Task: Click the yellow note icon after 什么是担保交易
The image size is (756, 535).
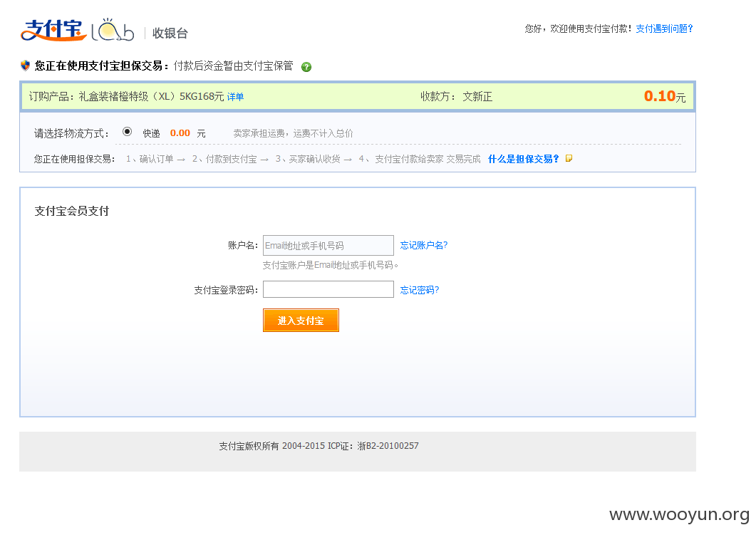Action: coord(569,159)
